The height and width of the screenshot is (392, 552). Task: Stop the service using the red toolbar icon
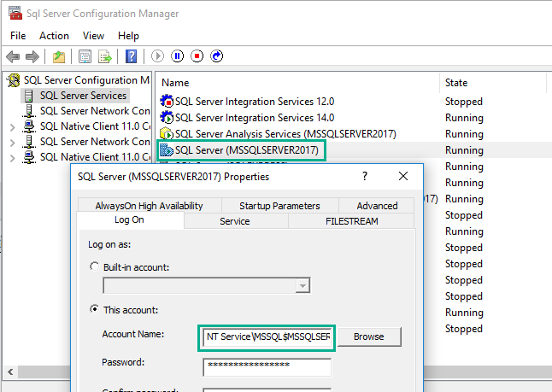pyautogui.click(x=197, y=57)
